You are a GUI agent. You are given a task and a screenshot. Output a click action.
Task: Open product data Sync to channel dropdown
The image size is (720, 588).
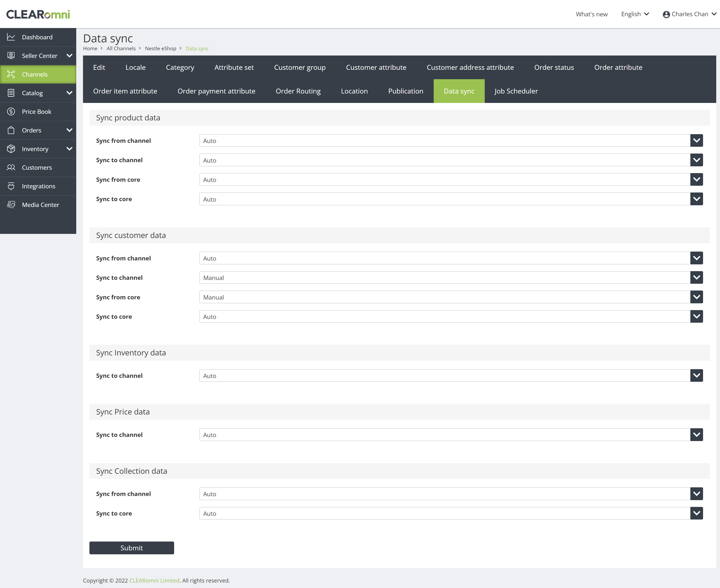tap(451, 160)
